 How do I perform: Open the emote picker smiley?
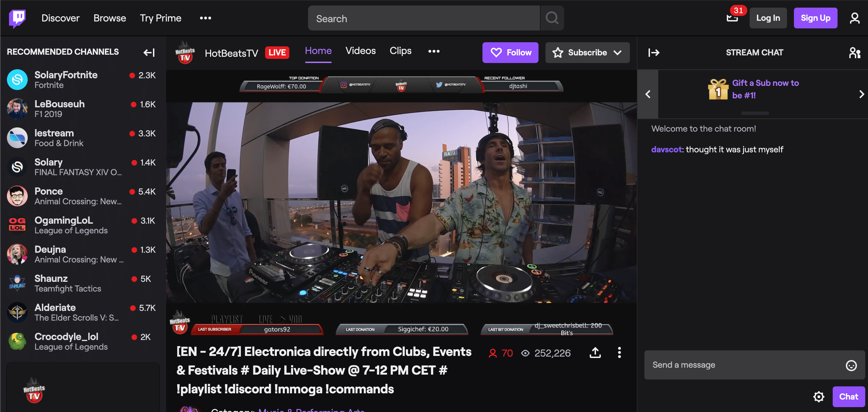click(851, 365)
